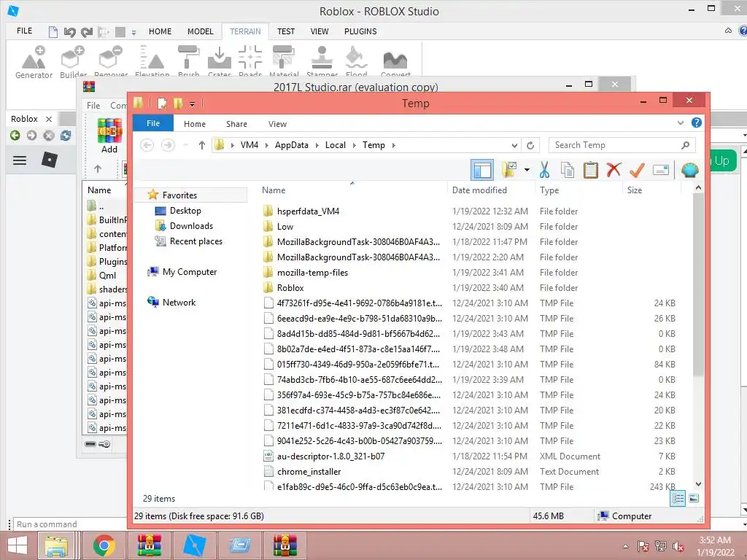Screen dimensions: 747x560
Task: Click the Convert terrain tool
Action: [x=395, y=62]
